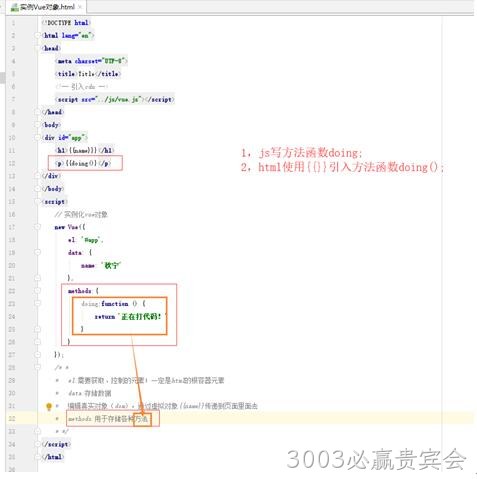Click the comment line starting with el 需要获取
The height and width of the screenshot is (479, 477).
click(x=146, y=380)
